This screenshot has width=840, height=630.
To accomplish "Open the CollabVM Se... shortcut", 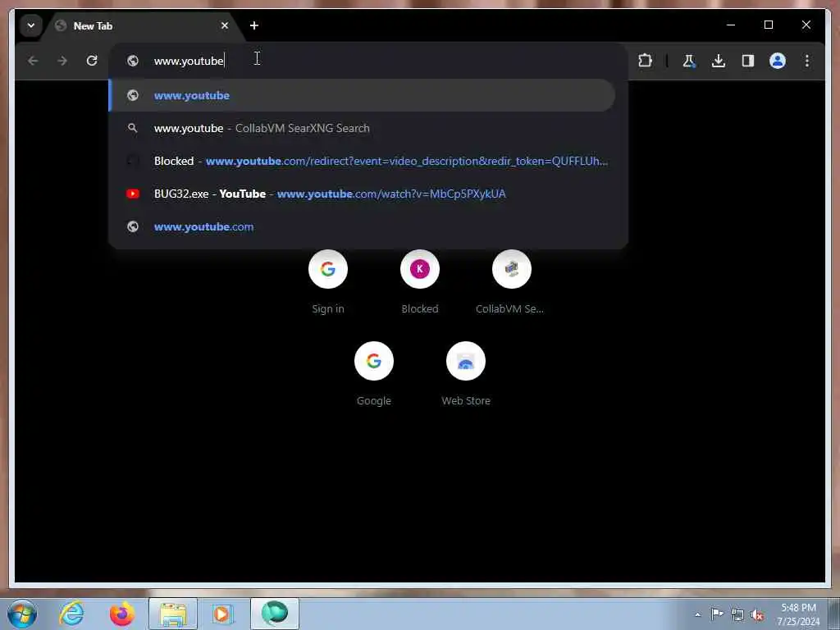I will 512,282.
